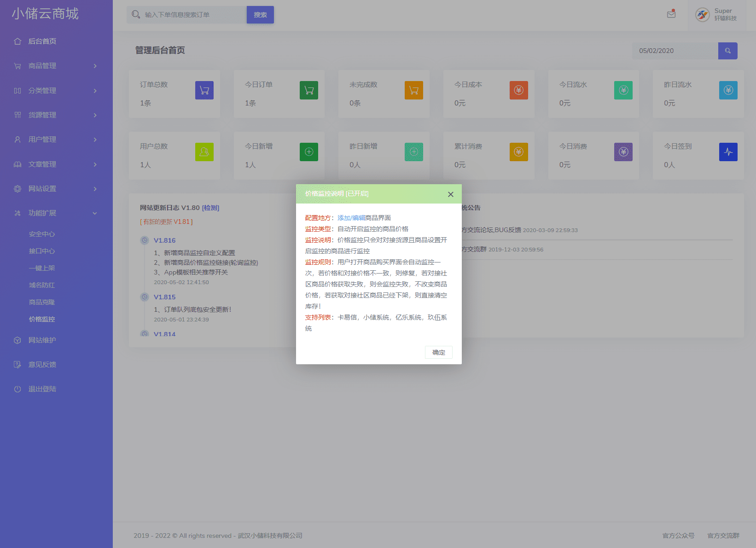Click the 用户总数 green user icon
Screen dimensions: 756x548
[204, 152]
